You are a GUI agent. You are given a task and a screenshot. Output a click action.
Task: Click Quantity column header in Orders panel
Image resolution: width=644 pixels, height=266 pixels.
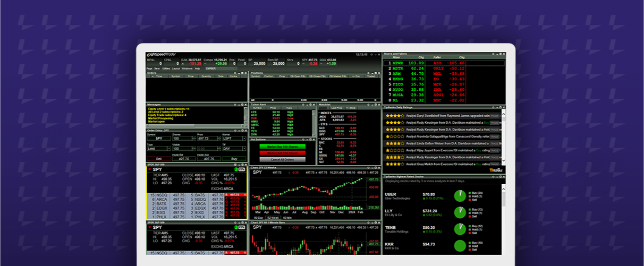pyautogui.click(x=206, y=76)
